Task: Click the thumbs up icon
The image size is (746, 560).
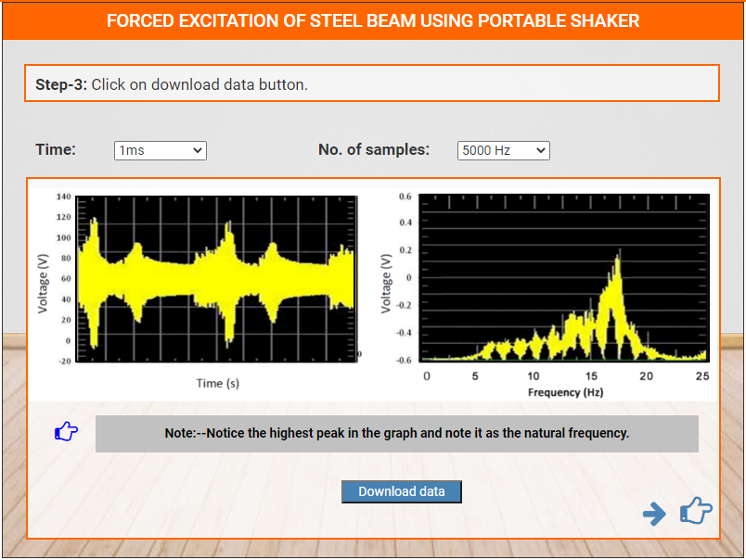Action: pyautogui.click(x=696, y=511)
